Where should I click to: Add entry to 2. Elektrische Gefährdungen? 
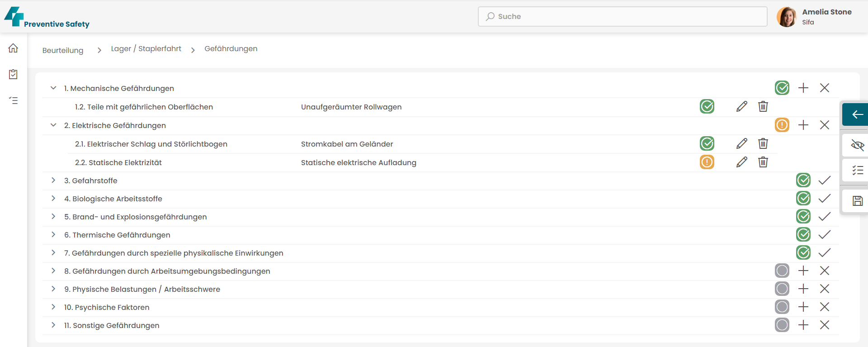tap(803, 125)
